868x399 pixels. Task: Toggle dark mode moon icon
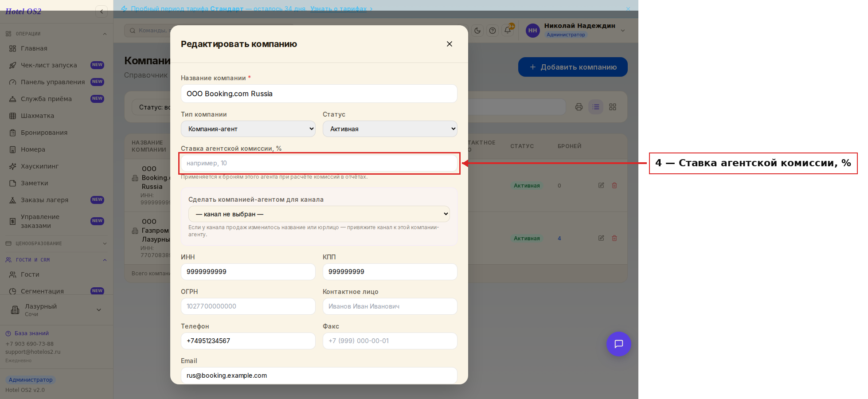pos(477,31)
